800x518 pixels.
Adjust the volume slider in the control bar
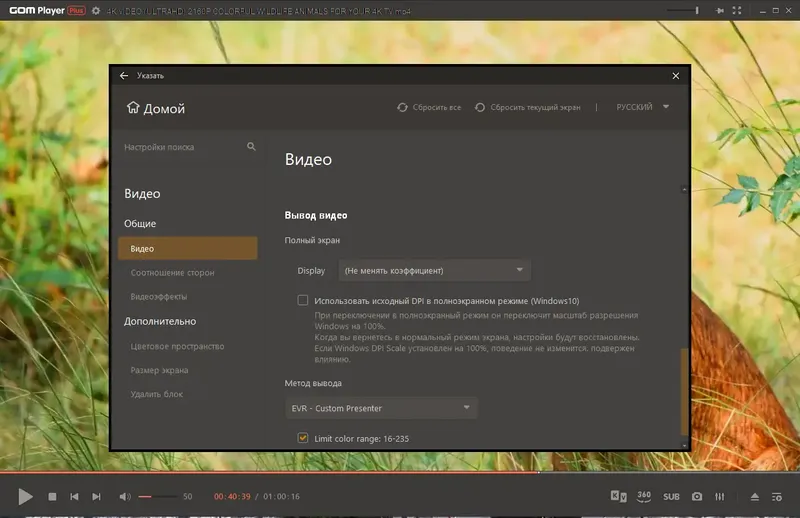(x=158, y=497)
